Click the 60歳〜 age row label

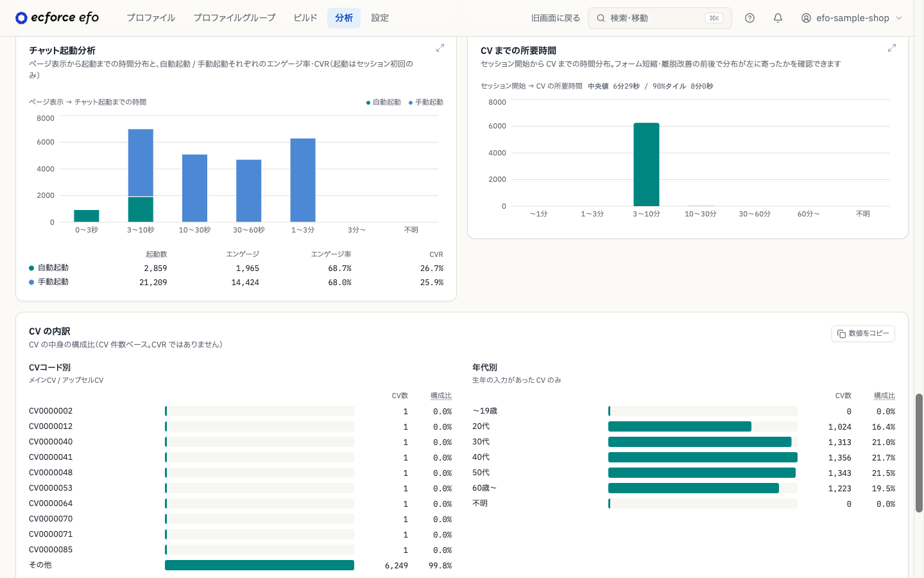[x=484, y=488]
